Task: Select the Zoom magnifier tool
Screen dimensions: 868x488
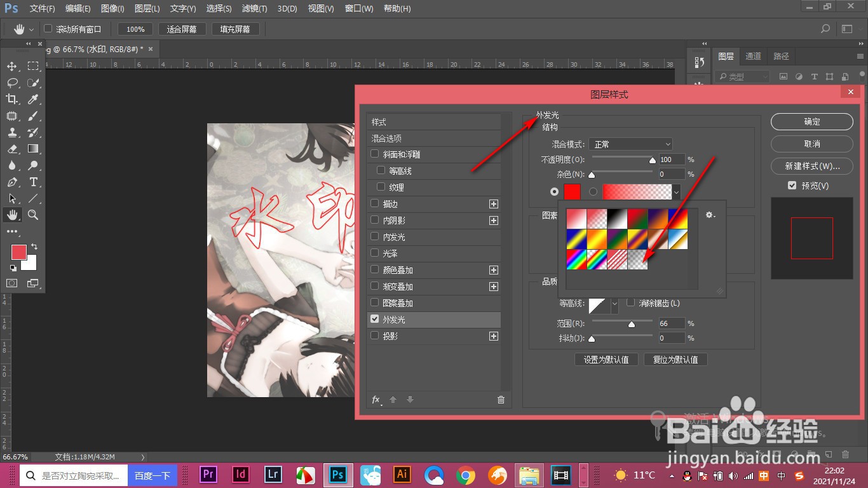Action: 33,215
